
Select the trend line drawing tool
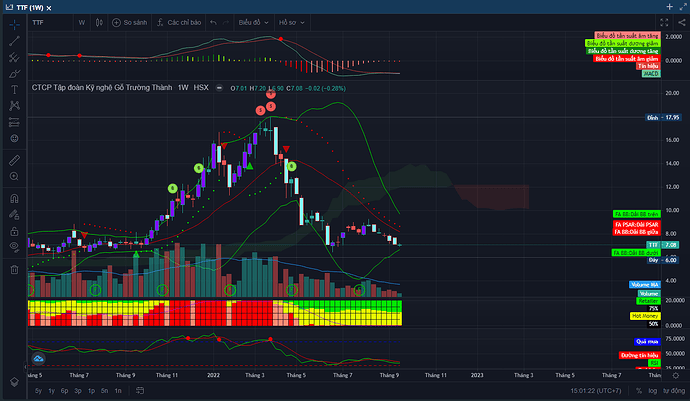click(x=14, y=41)
